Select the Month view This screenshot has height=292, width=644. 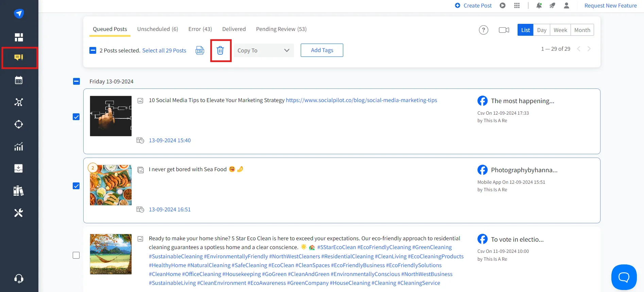click(x=582, y=30)
